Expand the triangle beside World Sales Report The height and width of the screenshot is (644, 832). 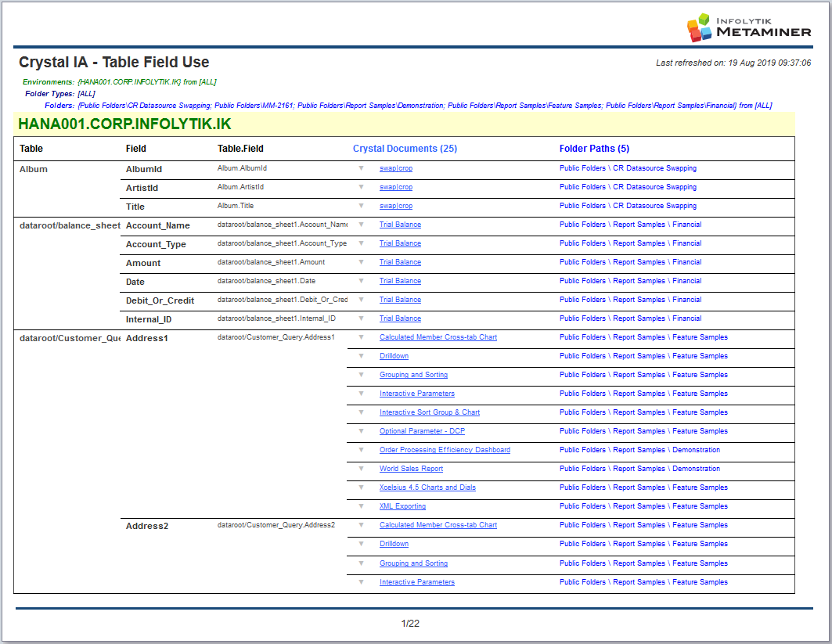point(361,469)
